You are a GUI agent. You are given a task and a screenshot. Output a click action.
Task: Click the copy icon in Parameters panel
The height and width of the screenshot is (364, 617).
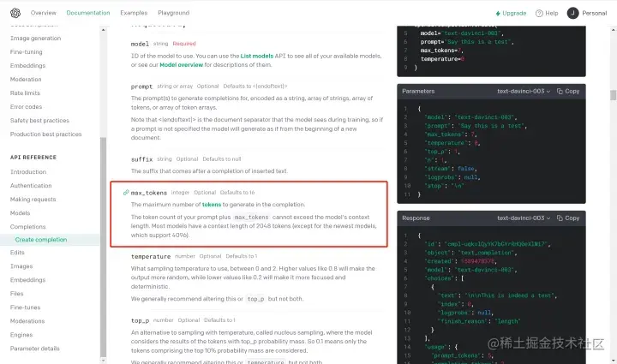coord(560,91)
